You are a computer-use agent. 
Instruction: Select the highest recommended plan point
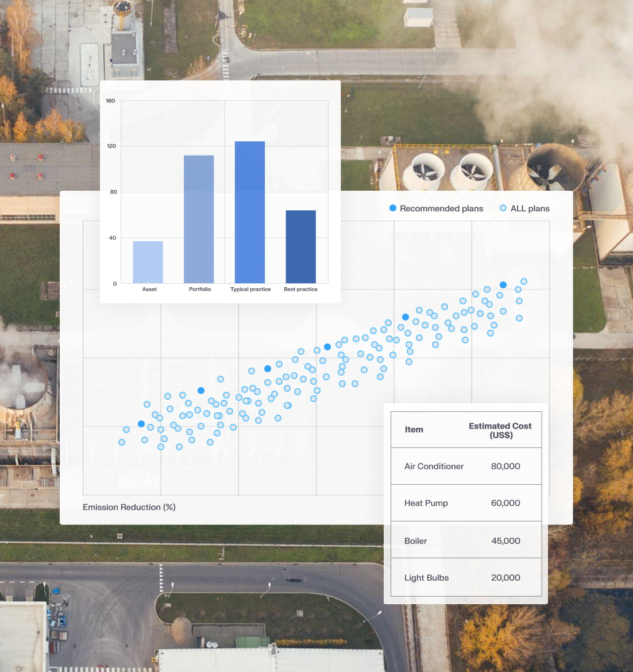503,285
